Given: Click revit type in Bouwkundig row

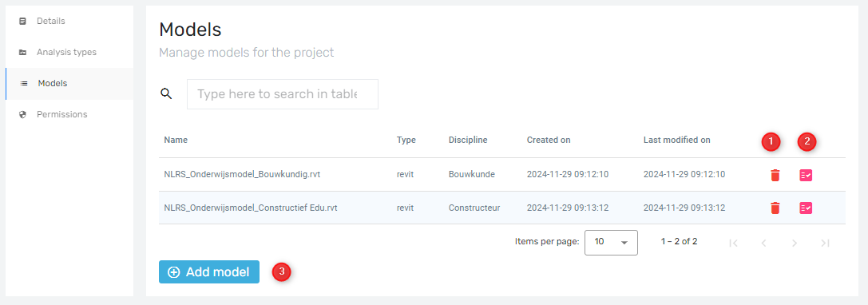Looking at the screenshot, I should click(406, 174).
